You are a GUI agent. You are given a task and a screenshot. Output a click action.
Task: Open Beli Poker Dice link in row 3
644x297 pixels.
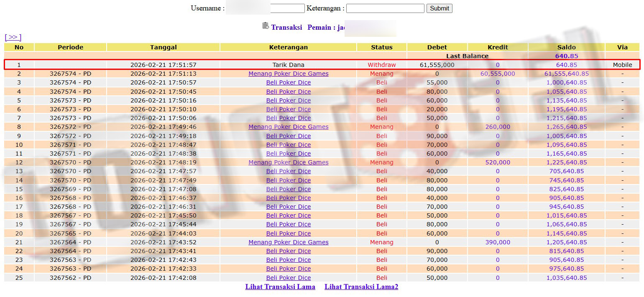(x=289, y=82)
